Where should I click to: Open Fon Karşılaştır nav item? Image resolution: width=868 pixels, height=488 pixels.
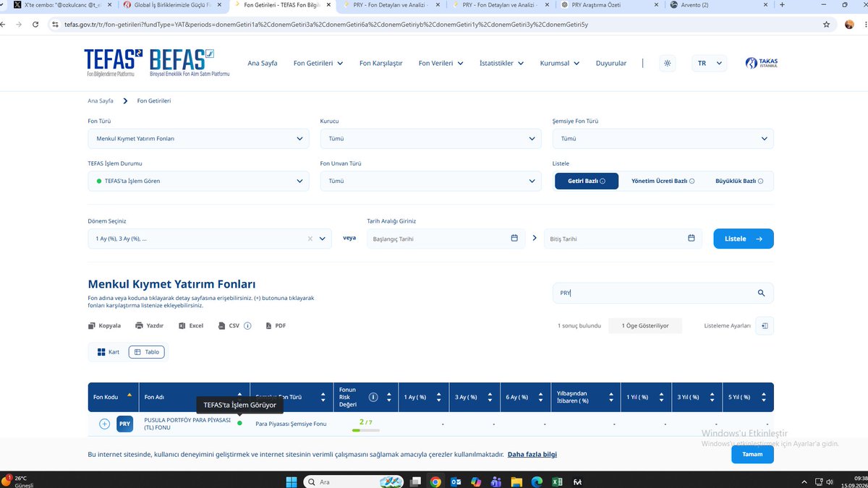point(381,63)
